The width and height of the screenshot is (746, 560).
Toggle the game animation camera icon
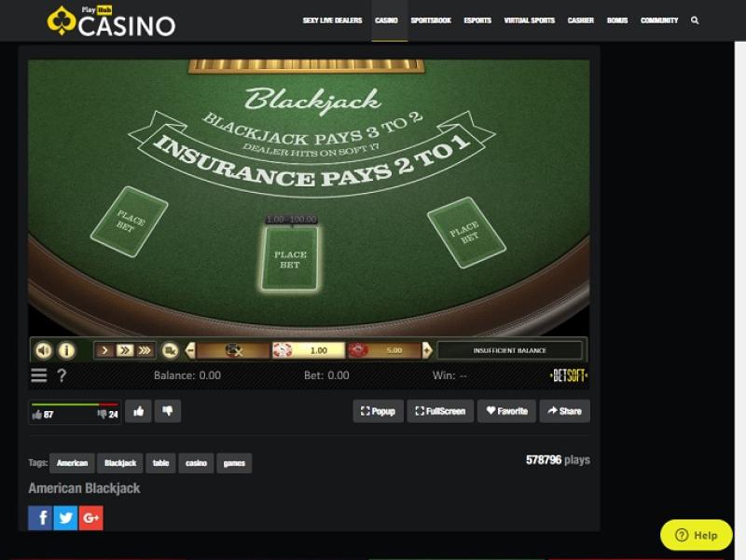click(x=170, y=351)
